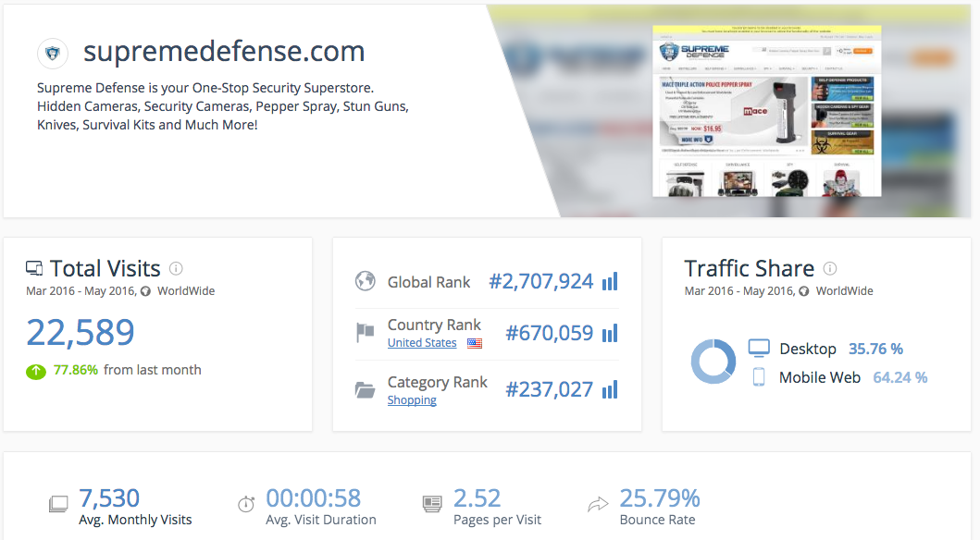The width and height of the screenshot is (980, 540).
Task: Click the United States flag image
Action: (x=475, y=343)
